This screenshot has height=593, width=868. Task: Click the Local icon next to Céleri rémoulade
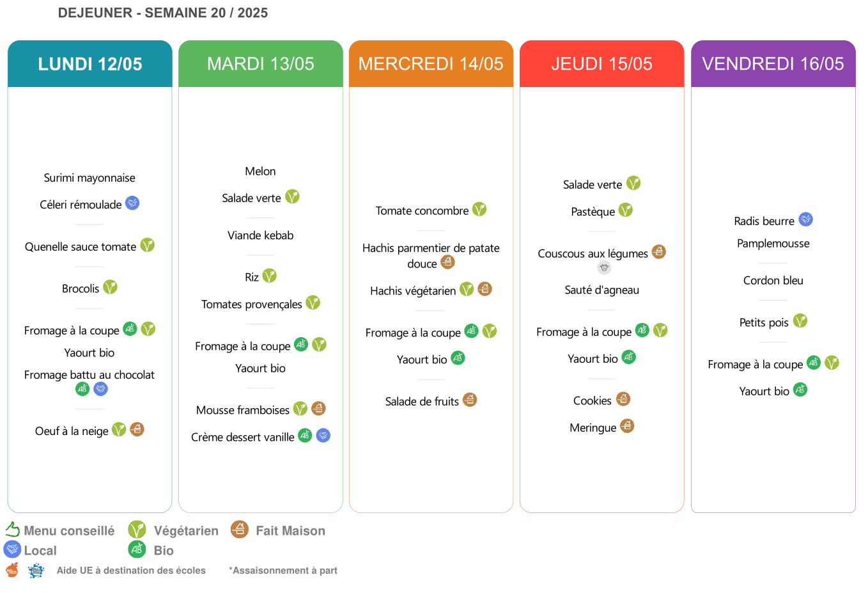click(x=132, y=203)
